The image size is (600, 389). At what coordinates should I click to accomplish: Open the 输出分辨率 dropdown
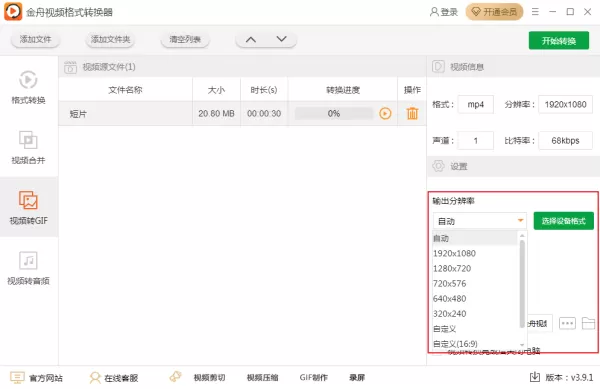pos(480,221)
